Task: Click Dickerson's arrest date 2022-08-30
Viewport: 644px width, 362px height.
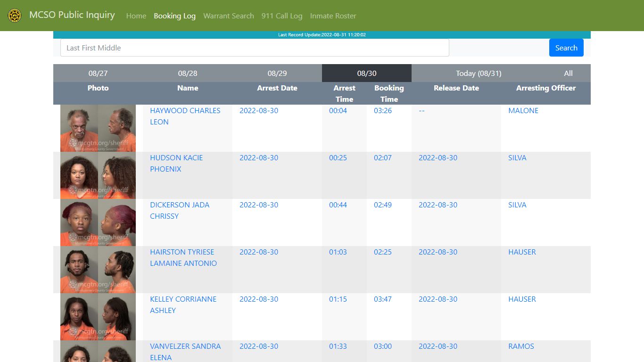Action: point(259,205)
